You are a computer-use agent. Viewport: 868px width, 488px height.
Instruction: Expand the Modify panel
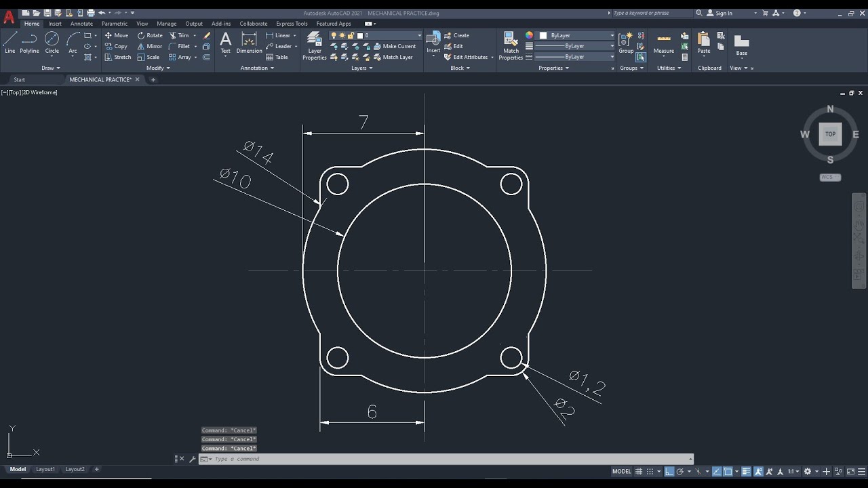pyautogui.click(x=157, y=68)
